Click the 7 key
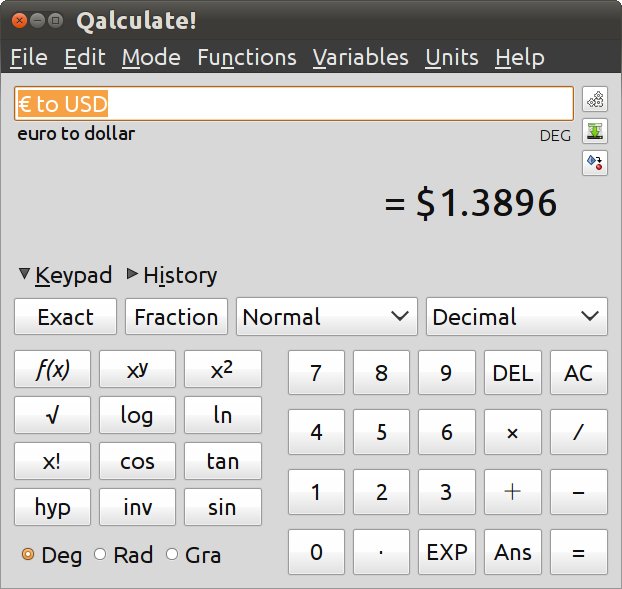The height and width of the screenshot is (589, 622). [316, 373]
